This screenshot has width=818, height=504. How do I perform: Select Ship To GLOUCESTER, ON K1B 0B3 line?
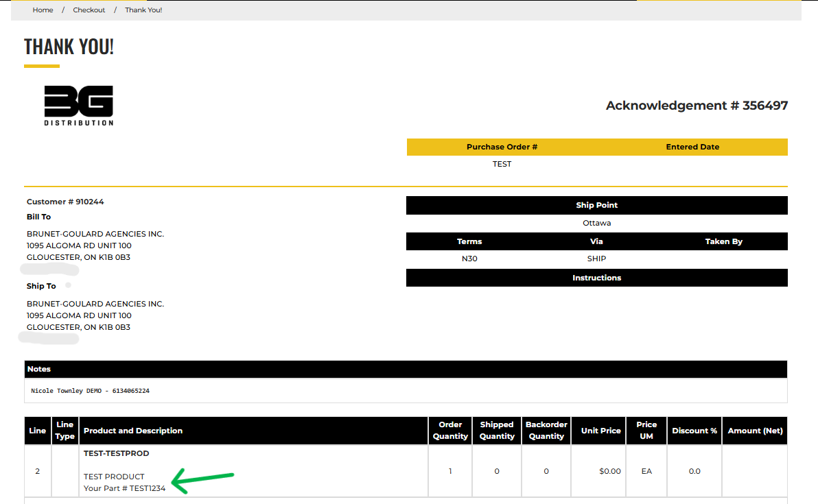(x=78, y=327)
